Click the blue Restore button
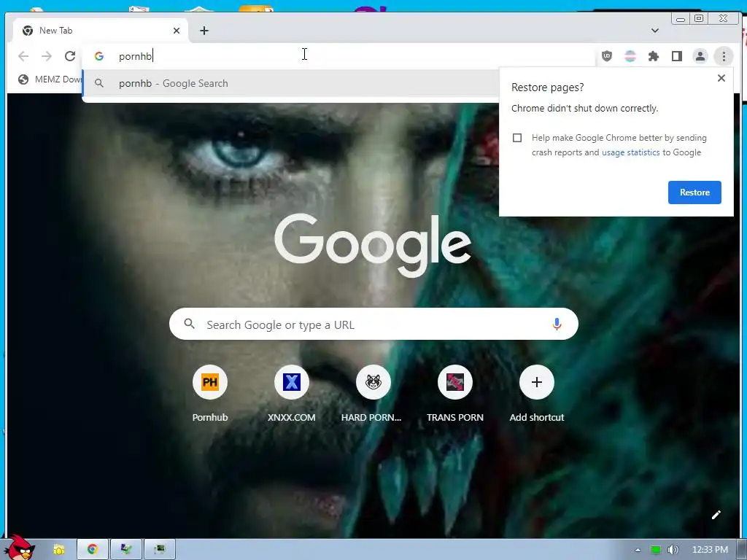 point(694,192)
